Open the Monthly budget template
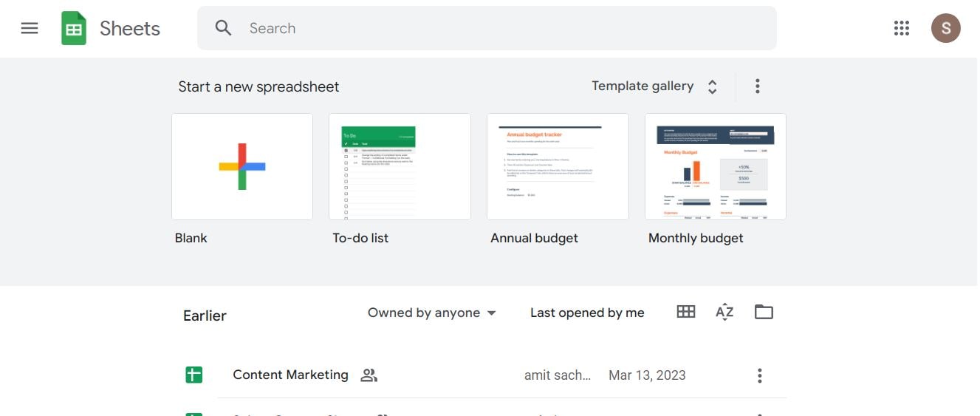Image resolution: width=980 pixels, height=416 pixels. point(715,166)
